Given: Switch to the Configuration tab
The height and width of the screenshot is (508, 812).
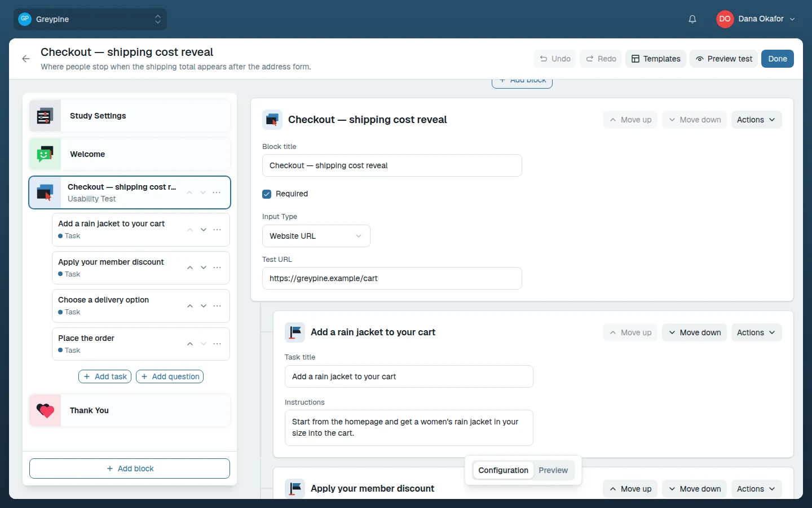Looking at the screenshot, I should (503, 470).
